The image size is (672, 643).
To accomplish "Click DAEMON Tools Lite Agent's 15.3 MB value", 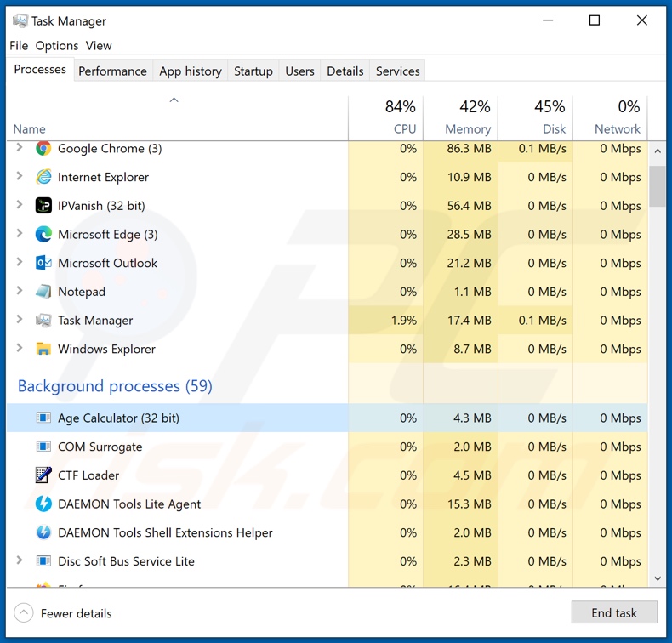I will [x=469, y=504].
